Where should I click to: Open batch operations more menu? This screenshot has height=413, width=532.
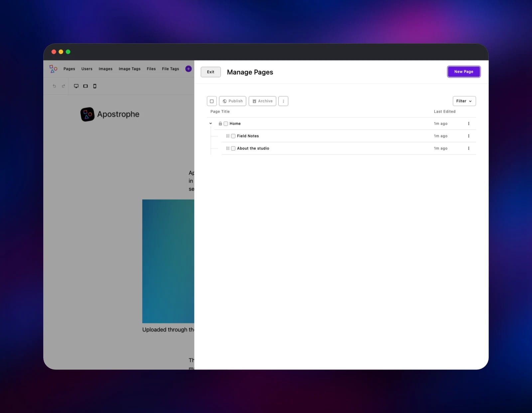coord(283,101)
